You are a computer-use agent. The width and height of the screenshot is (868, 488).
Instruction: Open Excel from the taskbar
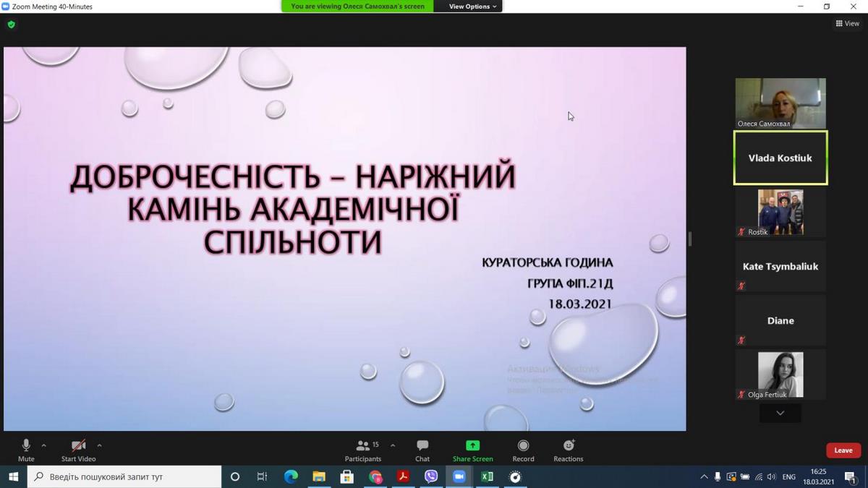[487, 476]
